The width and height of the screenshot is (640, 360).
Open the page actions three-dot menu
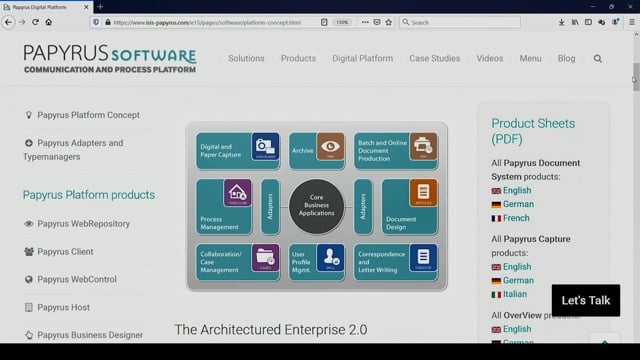[x=365, y=22]
